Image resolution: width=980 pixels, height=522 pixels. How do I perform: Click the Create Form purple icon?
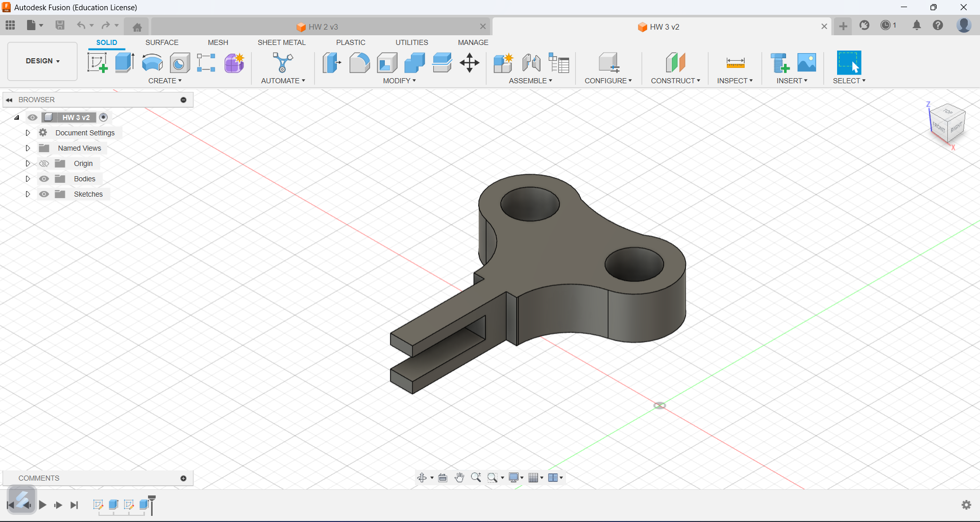234,63
